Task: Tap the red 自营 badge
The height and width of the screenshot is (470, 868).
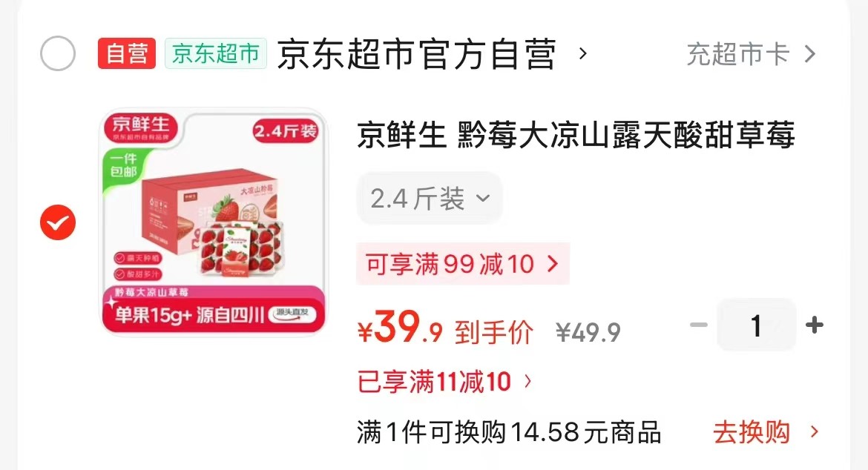Action: (127, 53)
